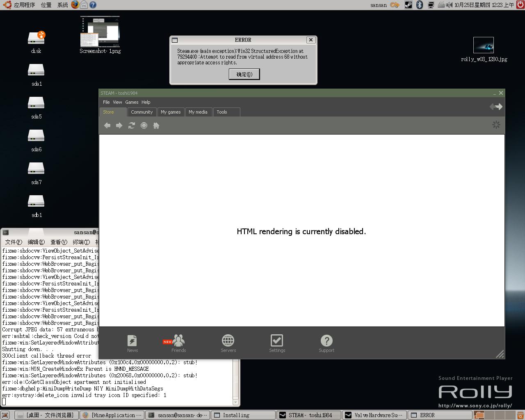Viewport: 525px width, 420px height.
Task: Click the red power button icon
Action: coord(520,5)
